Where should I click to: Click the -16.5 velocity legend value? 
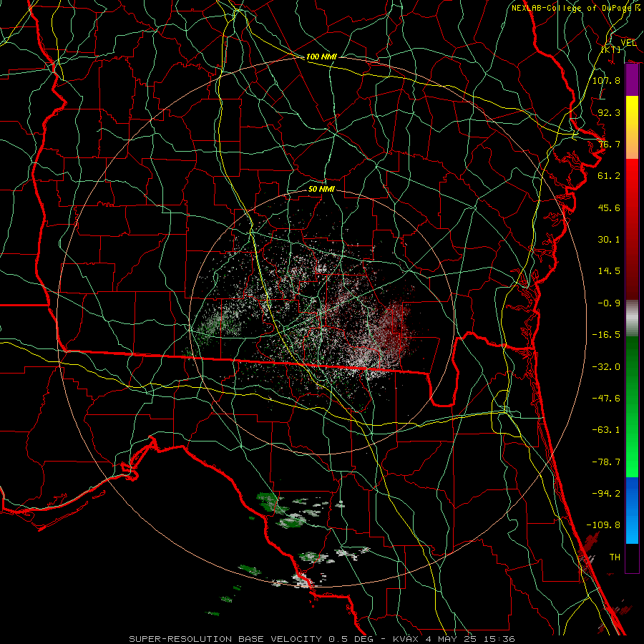tap(606, 335)
